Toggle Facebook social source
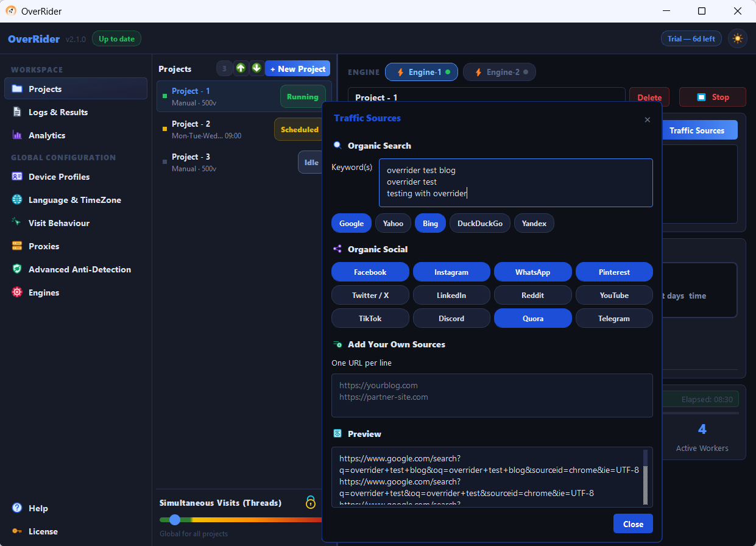The height and width of the screenshot is (546, 756). [370, 272]
